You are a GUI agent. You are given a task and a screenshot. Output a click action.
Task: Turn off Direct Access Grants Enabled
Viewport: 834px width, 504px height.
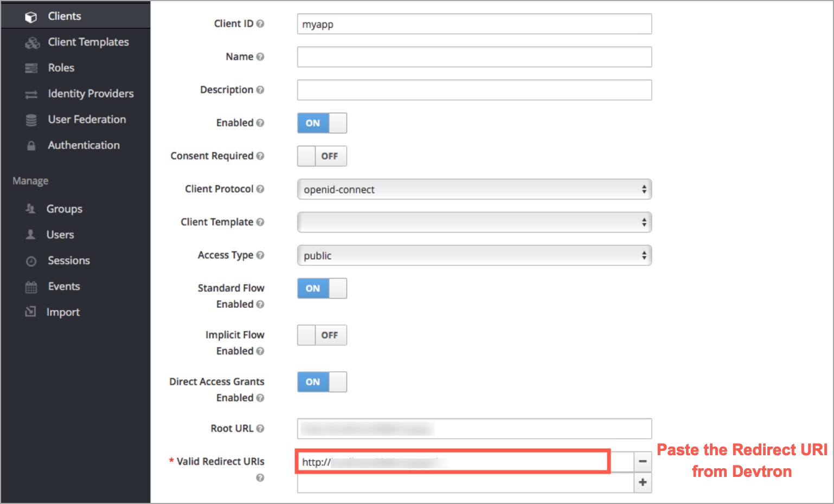pos(322,382)
